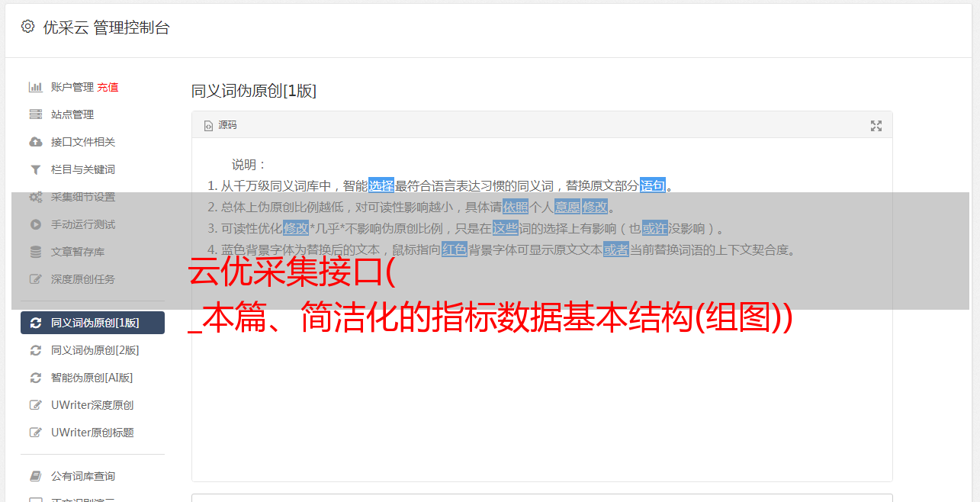
Task: Click the 站点管理 server icon
Action: pyautogui.click(x=35, y=114)
